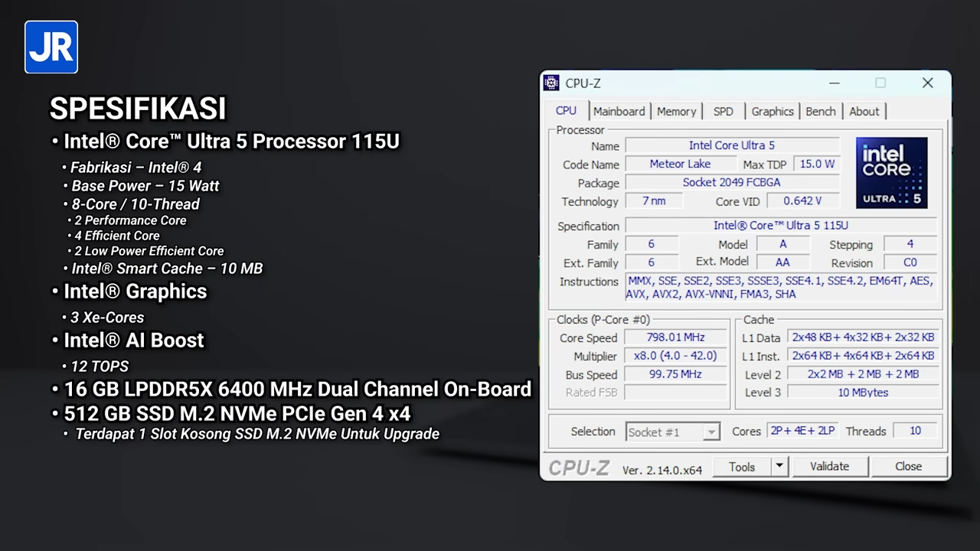Image resolution: width=980 pixels, height=551 pixels.
Task: Click the JR channel logo
Action: 51,47
